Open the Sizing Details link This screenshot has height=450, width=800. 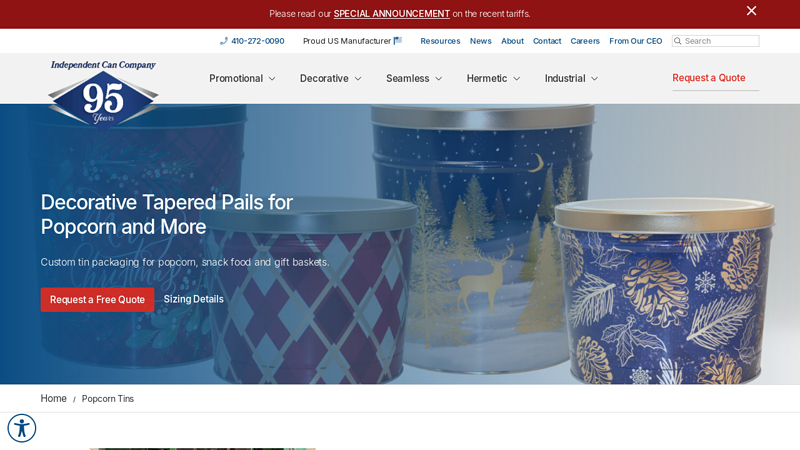[193, 299]
